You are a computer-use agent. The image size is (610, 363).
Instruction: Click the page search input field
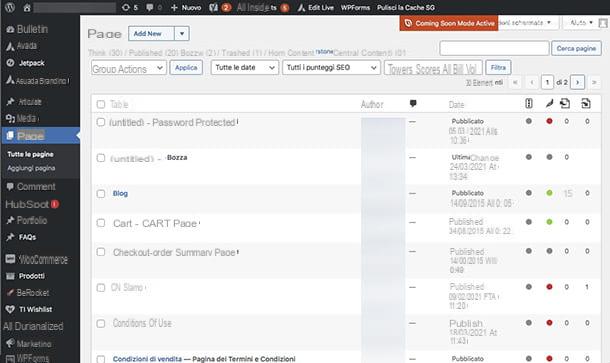click(x=494, y=48)
